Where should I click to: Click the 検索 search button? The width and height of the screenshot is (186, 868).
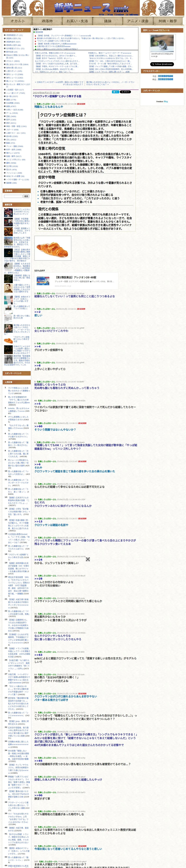point(26,196)
